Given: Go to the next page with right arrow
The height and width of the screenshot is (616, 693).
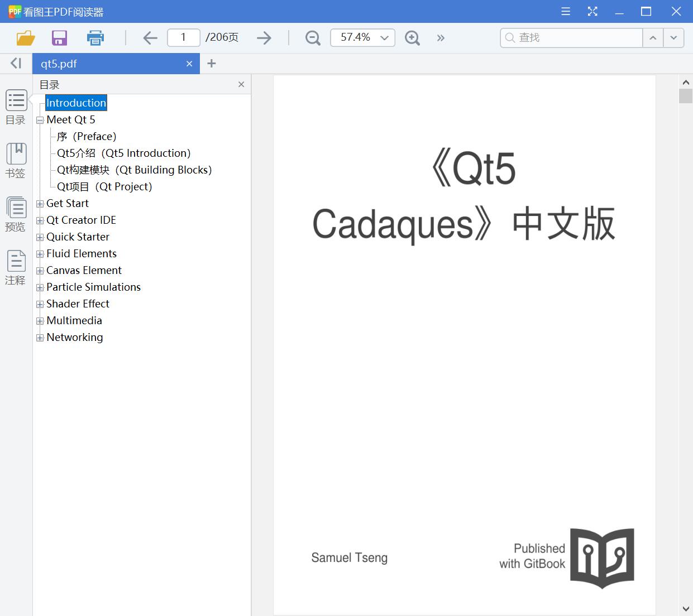Looking at the screenshot, I should 264,37.
